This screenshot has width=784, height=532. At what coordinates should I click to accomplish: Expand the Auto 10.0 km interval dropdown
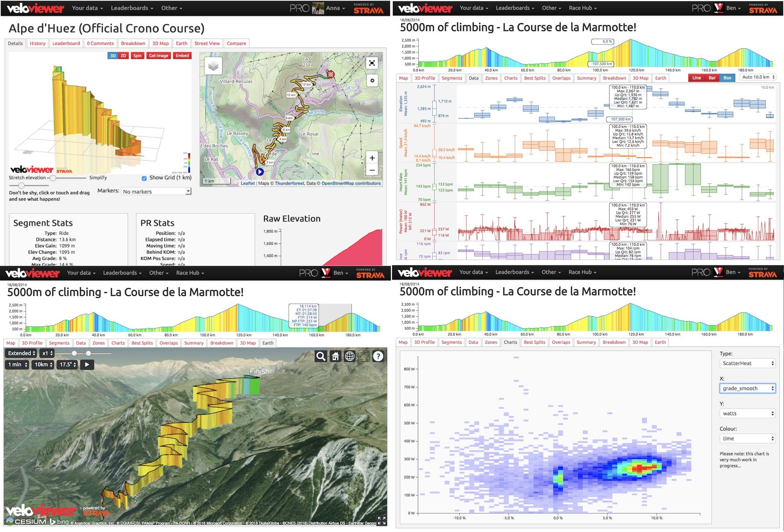tap(759, 77)
